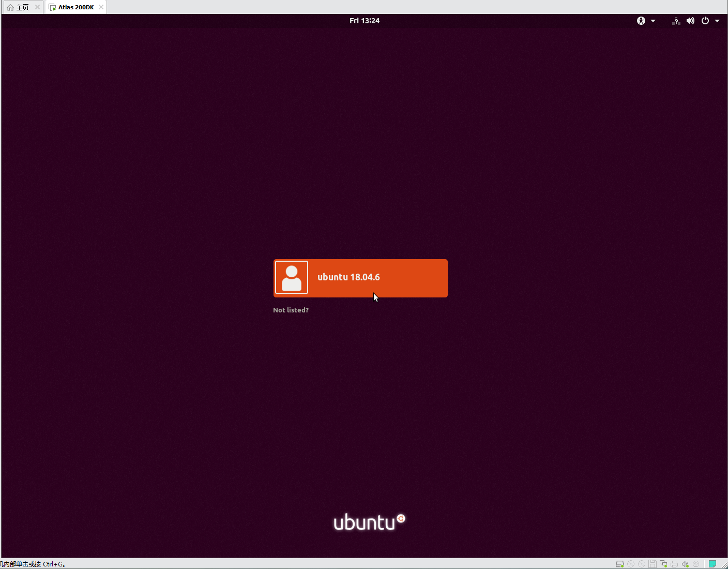728x569 pixels.
Task: Expand the arrow beside the accessibility icon
Action: pos(653,21)
